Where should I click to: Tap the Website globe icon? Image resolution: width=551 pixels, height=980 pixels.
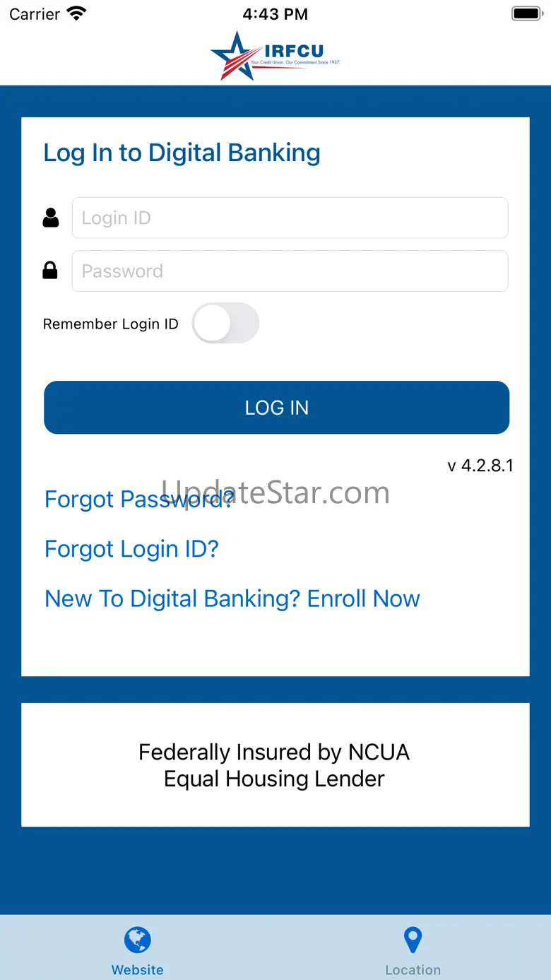[x=138, y=940]
